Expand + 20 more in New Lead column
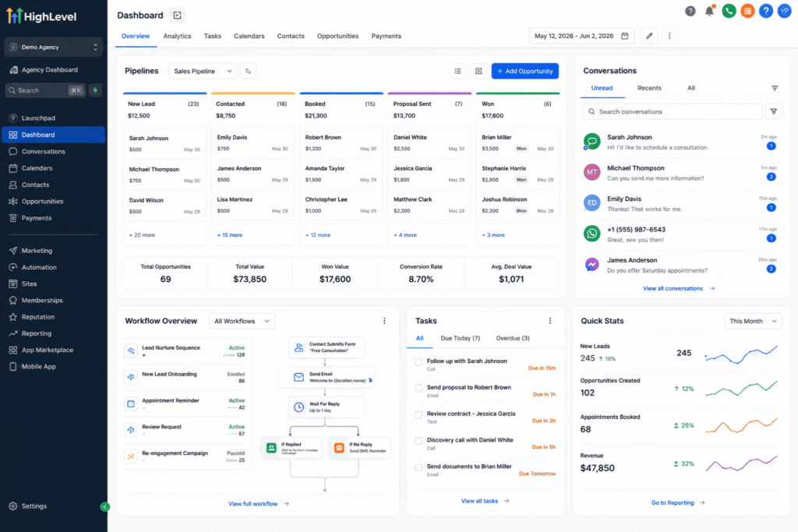 pyautogui.click(x=142, y=235)
